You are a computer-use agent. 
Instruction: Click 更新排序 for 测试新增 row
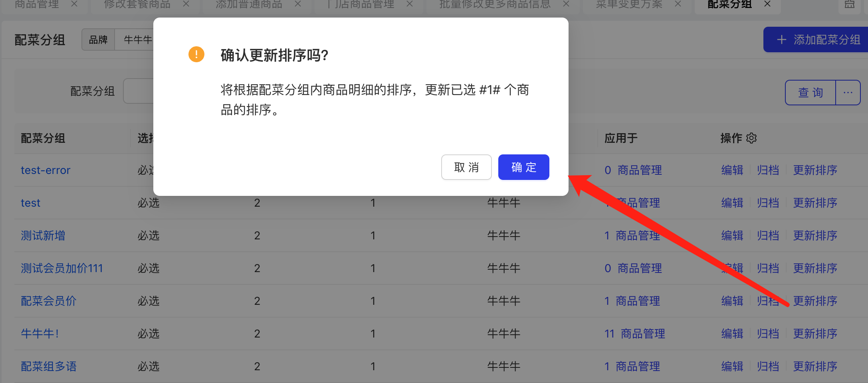tap(815, 235)
